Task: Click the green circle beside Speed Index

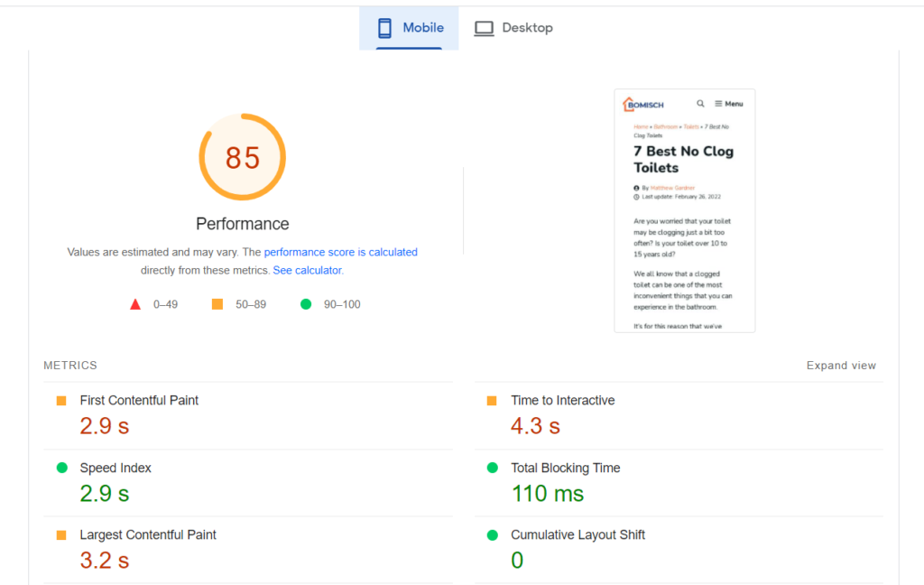Action: click(61, 468)
